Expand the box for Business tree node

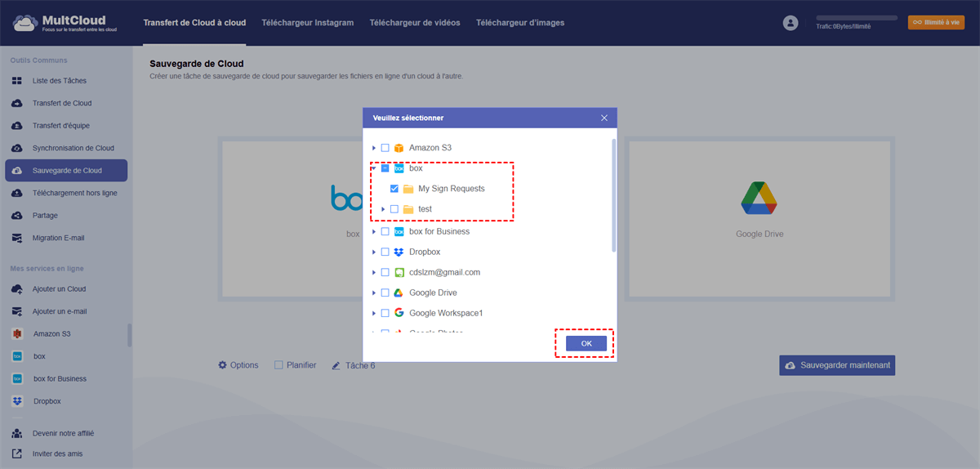coord(374,231)
